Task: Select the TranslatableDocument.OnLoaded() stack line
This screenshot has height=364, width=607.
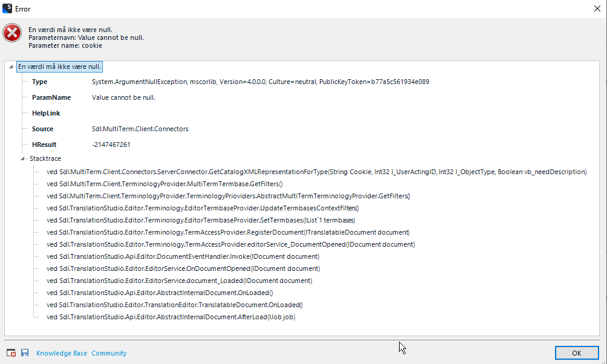Action: pyautogui.click(x=175, y=305)
